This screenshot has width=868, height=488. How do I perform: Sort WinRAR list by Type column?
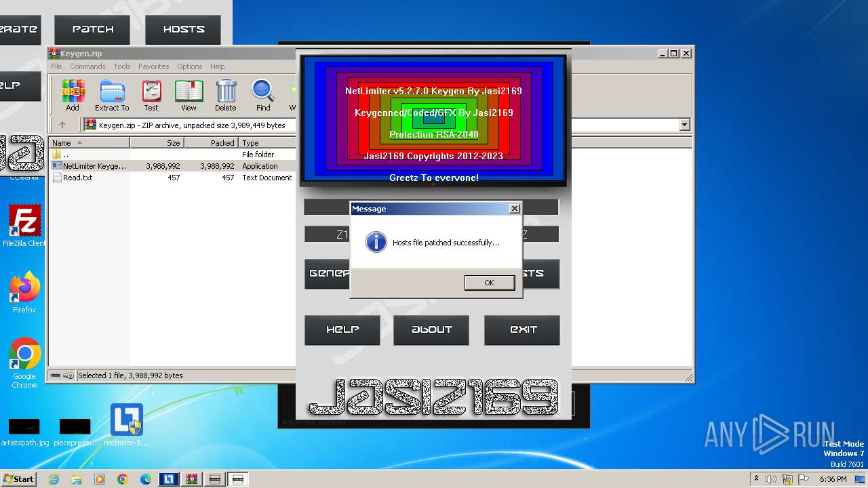pyautogui.click(x=267, y=143)
